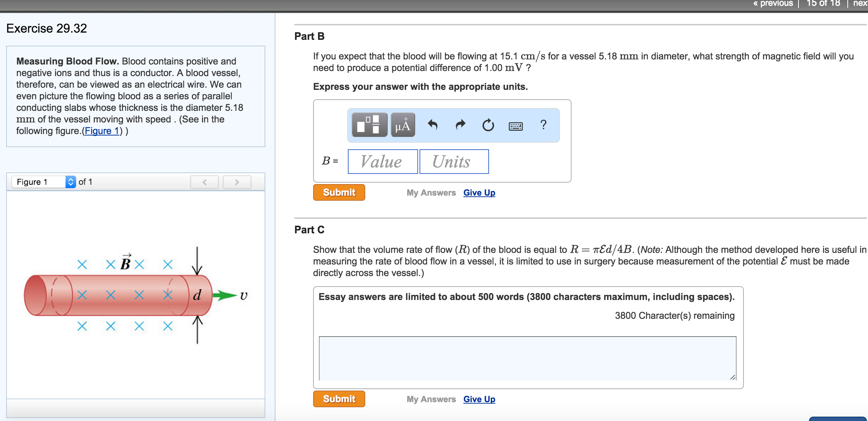Click inside the Part C essay text area
Image resolution: width=868 pixels, height=421 pixels.
click(527, 358)
